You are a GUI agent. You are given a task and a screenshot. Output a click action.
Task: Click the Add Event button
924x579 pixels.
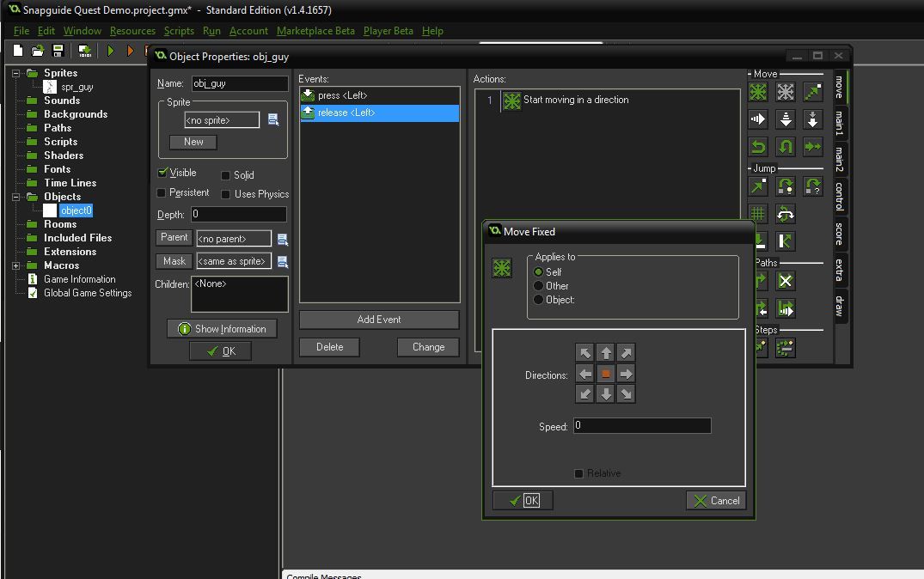coord(379,320)
